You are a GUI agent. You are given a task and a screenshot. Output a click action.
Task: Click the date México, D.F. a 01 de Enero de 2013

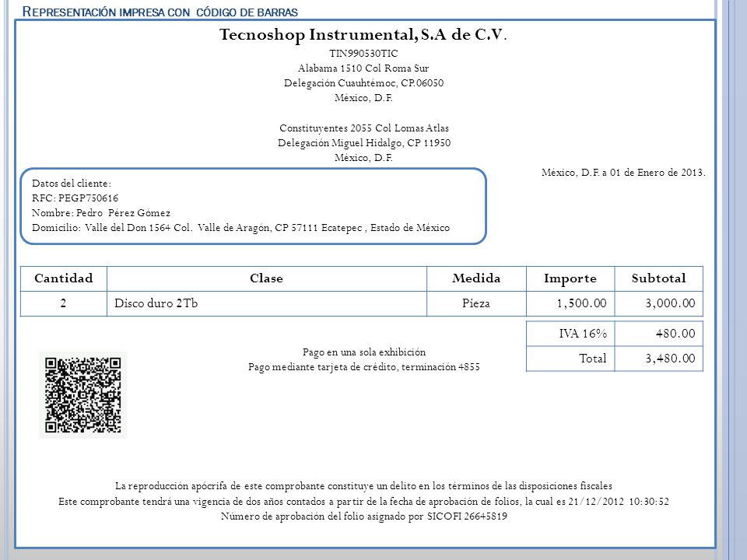pos(623,173)
